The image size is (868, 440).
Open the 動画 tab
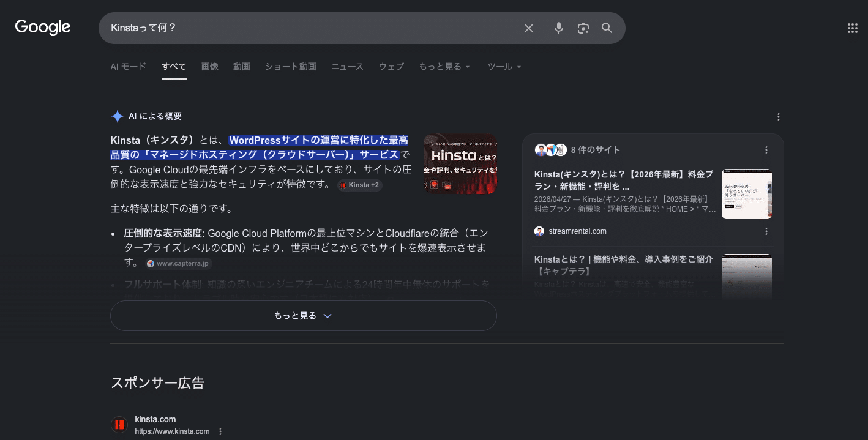[242, 67]
